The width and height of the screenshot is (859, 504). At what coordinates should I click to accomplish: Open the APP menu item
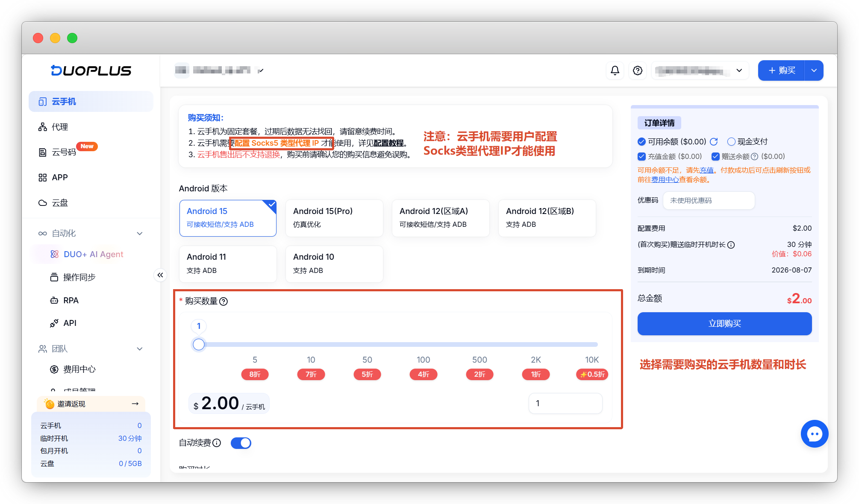click(x=91, y=178)
